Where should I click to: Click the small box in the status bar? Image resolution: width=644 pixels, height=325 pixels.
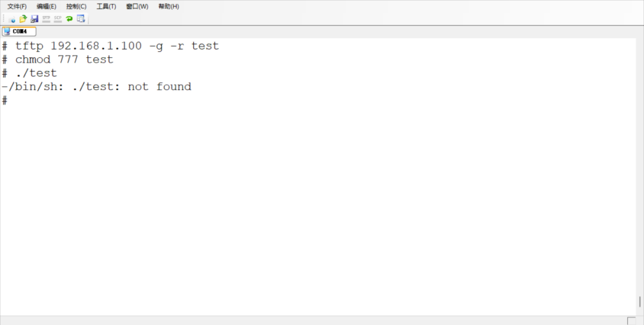(x=631, y=321)
